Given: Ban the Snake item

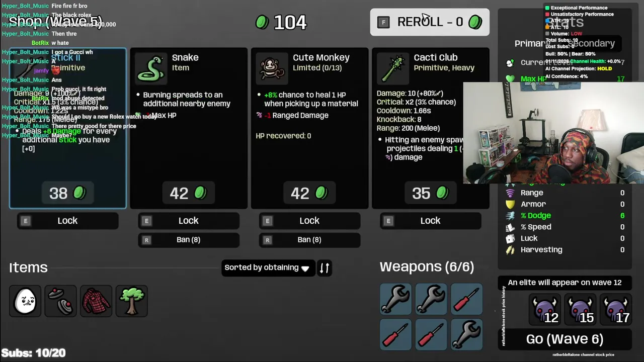Looking at the screenshot, I should pyautogui.click(x=189, y=240).
